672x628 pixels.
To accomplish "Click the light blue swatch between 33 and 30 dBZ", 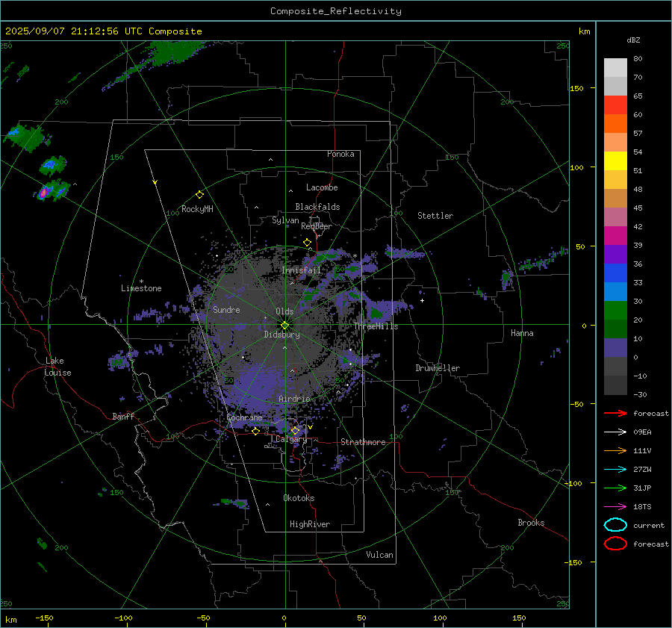I will [615, 292].
